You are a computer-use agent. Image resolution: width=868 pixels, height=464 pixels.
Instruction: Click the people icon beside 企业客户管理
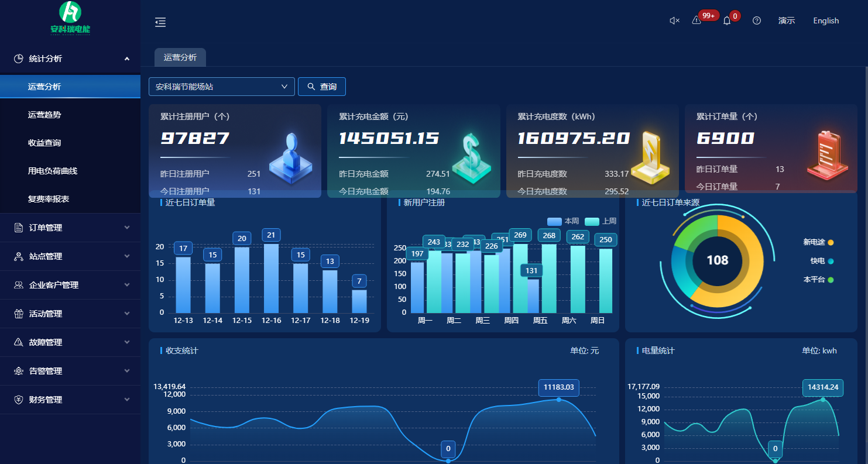[x=19, y=285]
